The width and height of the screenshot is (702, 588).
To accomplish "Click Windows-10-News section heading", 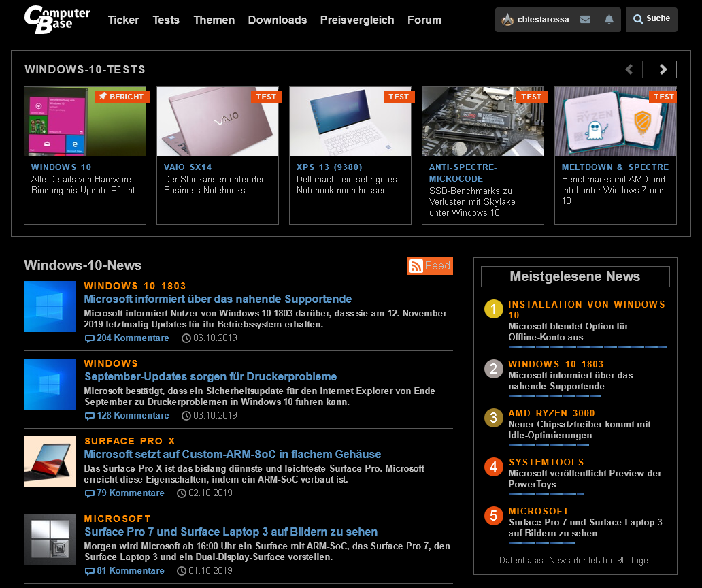I will point(83,265).
